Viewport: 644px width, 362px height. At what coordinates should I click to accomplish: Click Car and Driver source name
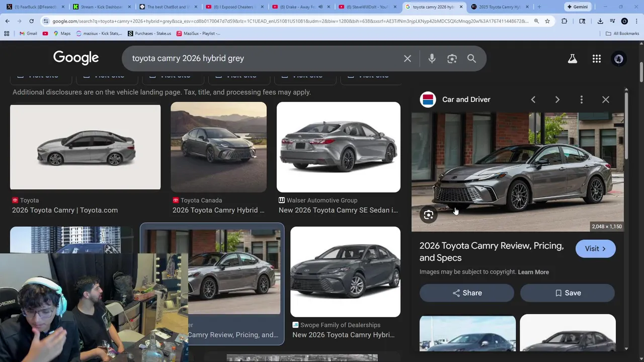coord(466,100)
